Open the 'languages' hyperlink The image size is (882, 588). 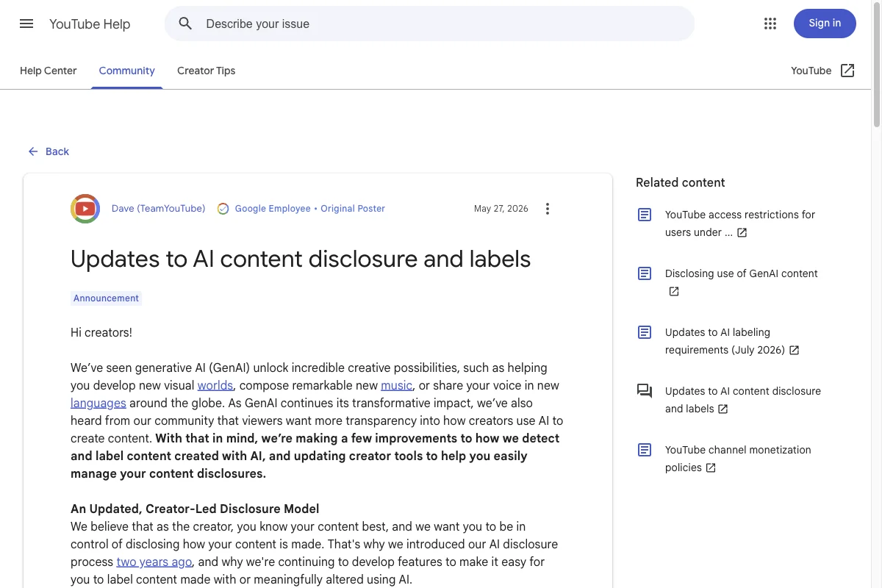coord(98,403)
